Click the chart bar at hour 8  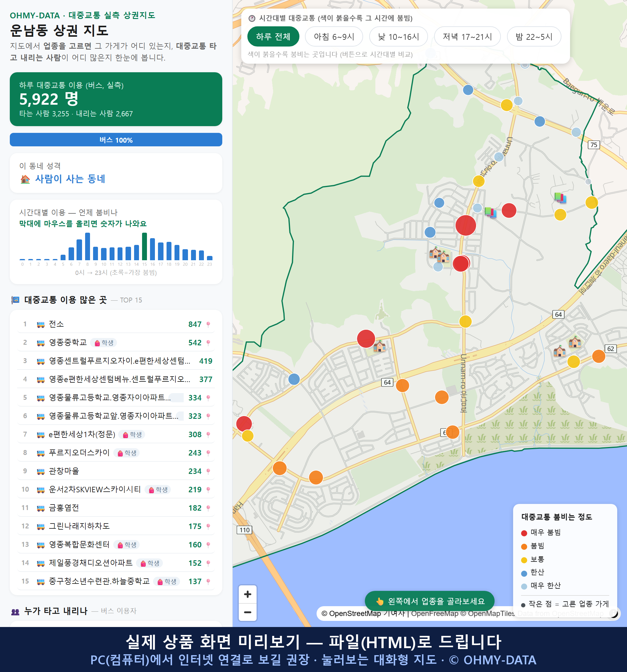click(88, 246)
